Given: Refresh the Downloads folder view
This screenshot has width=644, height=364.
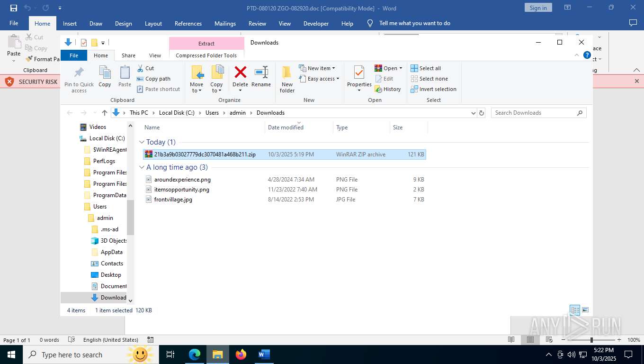Looking at the screenshot, I should point(482,113).
